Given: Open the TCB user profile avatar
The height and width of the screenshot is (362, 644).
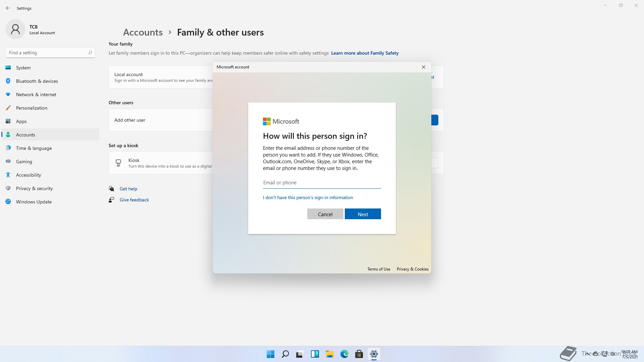Looking at the screenshot, I should point(15,29).
